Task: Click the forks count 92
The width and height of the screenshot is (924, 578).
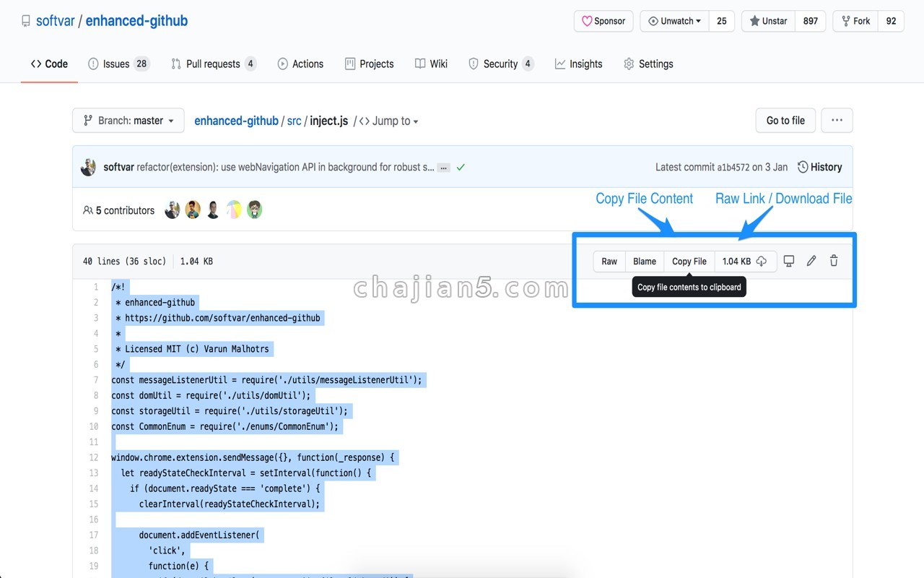Action: pos(891,21)
